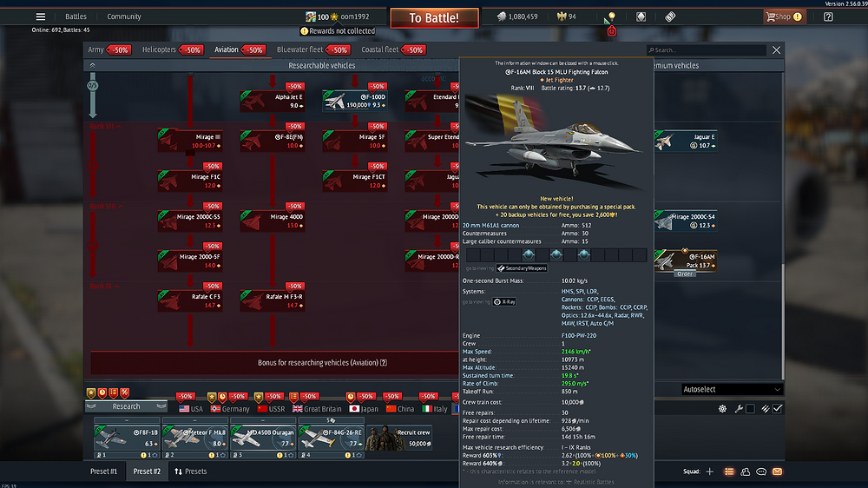Select the Japan nation
Image resolution: width=868 pixels, height=488 pixels.
point(364,409)
